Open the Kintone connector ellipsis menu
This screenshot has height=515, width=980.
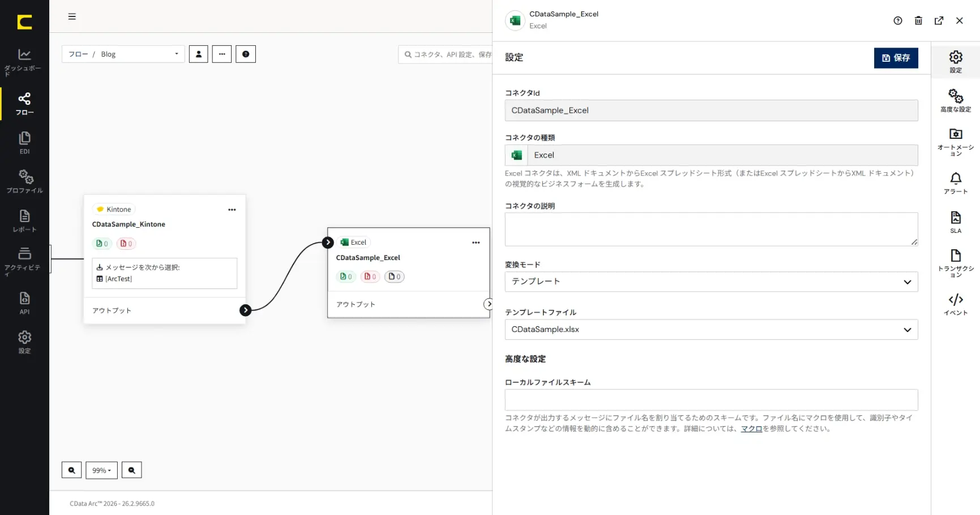pos(232,210)
